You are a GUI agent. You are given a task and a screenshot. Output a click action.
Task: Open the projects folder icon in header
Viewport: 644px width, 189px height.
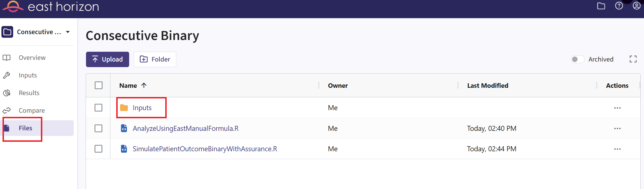601,6
